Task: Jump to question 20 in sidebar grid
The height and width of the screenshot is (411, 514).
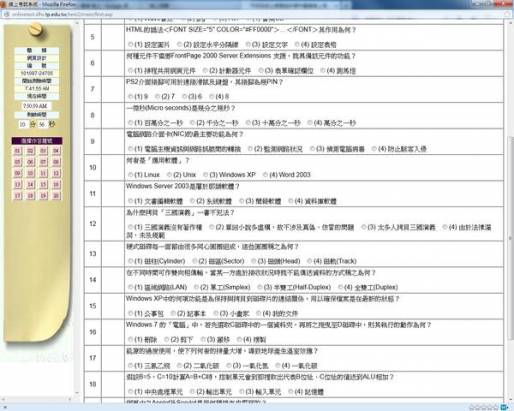Action: pyautogui.click(x=56, y=196)
